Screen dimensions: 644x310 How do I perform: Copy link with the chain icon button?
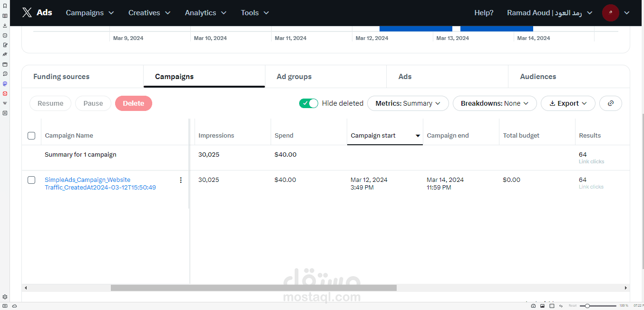[x=611, y=103]
